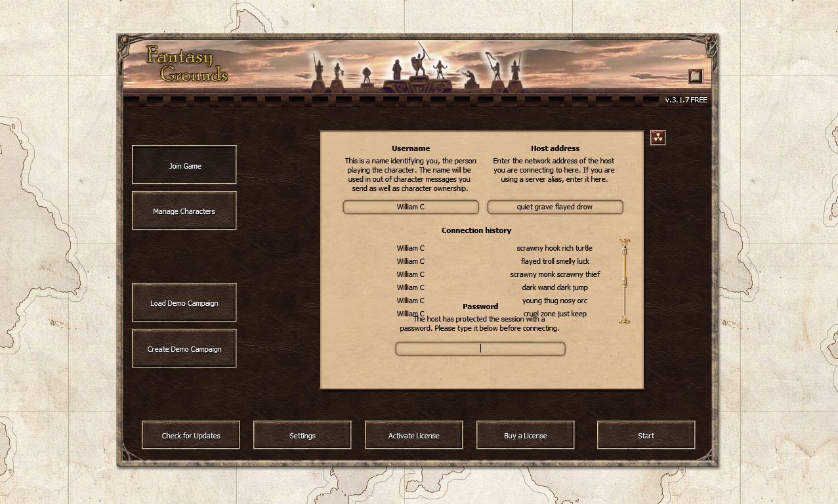
Task: Click Check for Updates
Action: pyautogui.click(x=191, y=435)
